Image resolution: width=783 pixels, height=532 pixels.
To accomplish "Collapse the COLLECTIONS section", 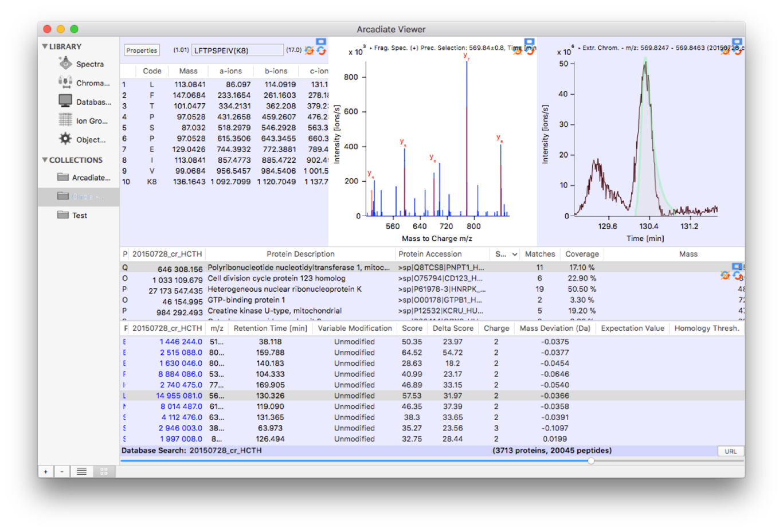I will (45, 160).
